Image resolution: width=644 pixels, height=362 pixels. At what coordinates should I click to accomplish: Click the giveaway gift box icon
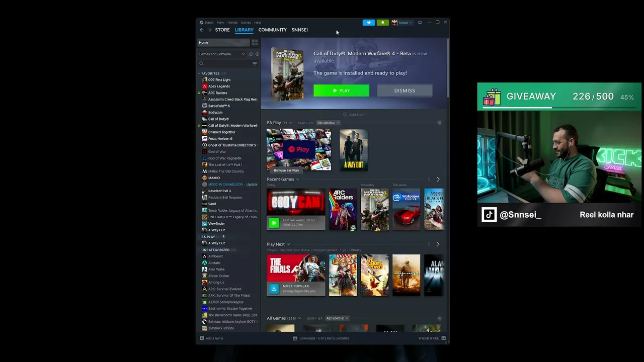492,97
